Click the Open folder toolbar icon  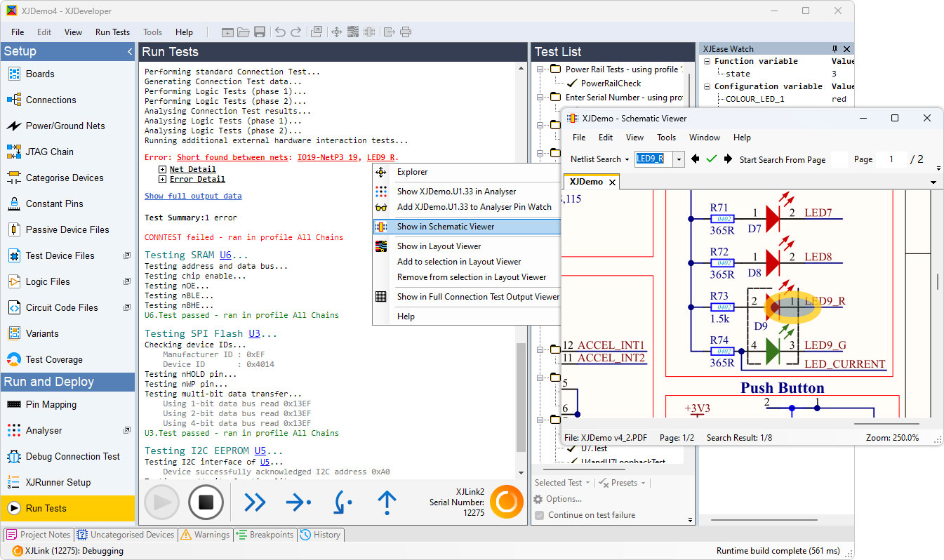coord(244,32)
